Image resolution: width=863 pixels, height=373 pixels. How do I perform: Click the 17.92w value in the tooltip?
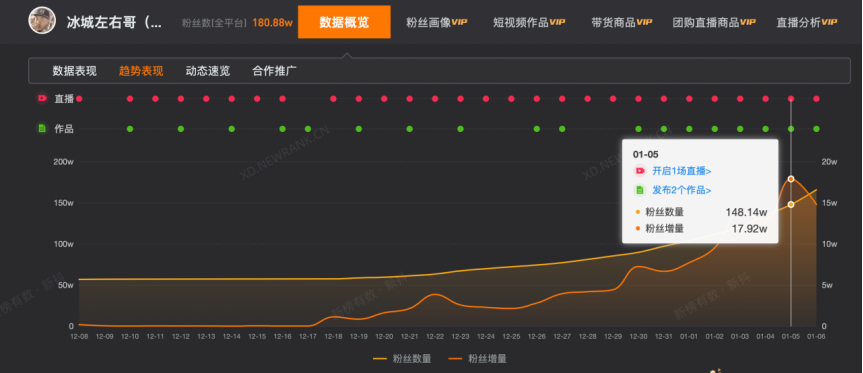[x=750, y=229]
